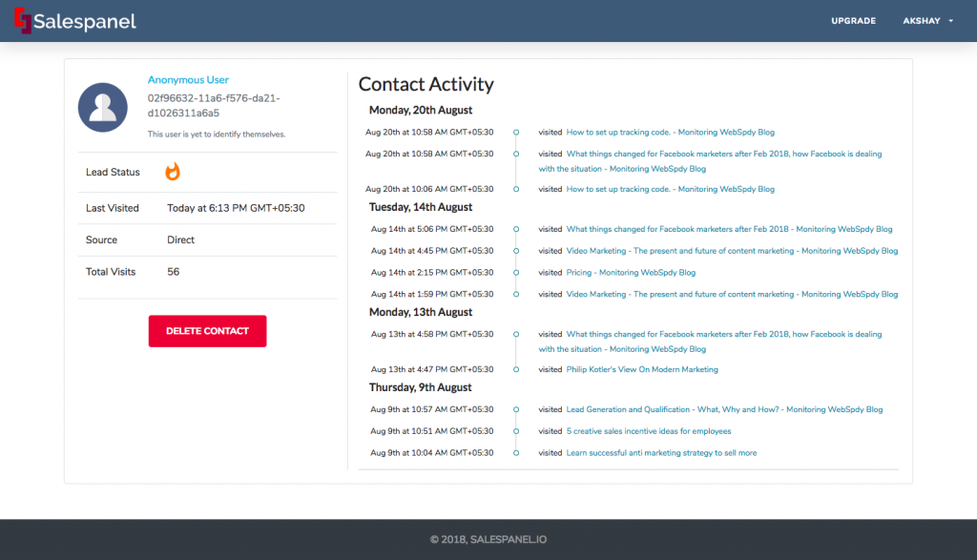Select the timeline dot beside the 10:58 AM visit
The image size is (977, 560).
515,132
